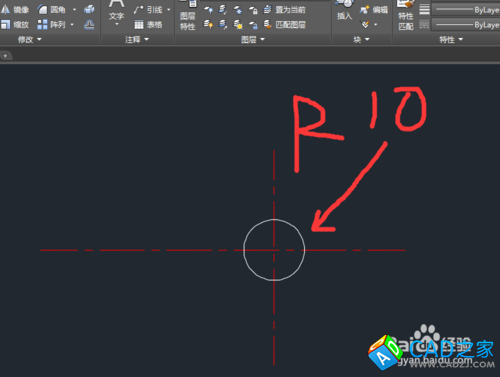Viewport: 500px width, 377px height.
Task: Click the Layer Unlock icon
Action: [x=253, y=25]
